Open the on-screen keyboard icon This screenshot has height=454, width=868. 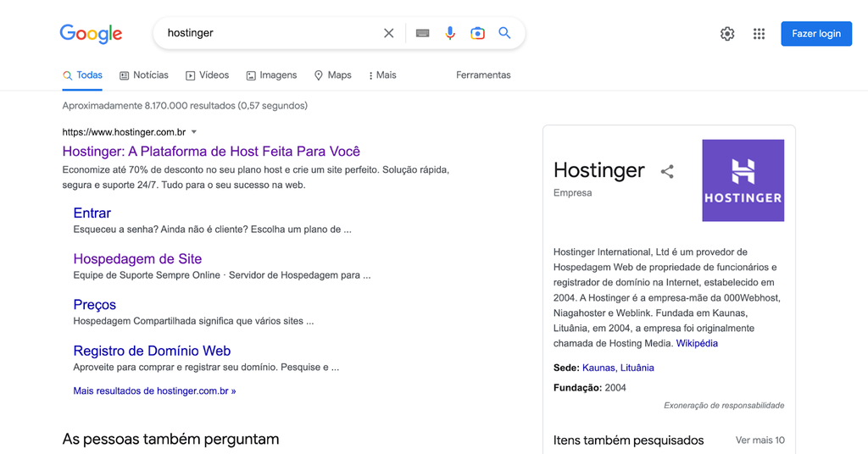click(422, 33)
